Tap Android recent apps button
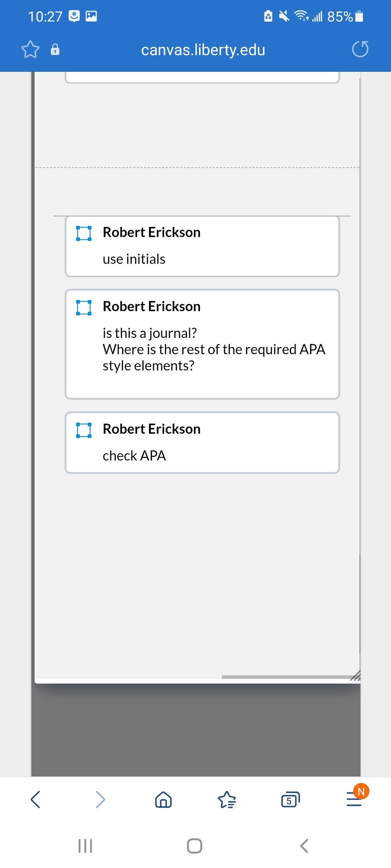This screenshot has width=391, height=868. (85, 845)
